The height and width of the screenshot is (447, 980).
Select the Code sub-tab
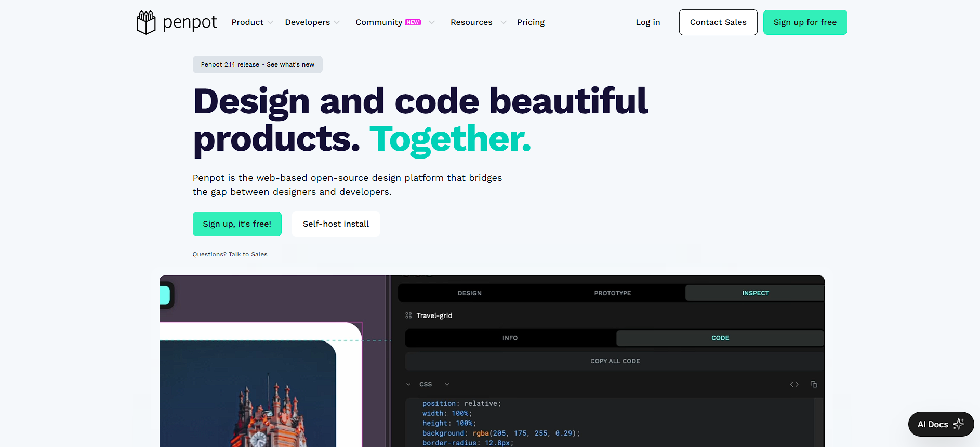click(x=720, y=338)
